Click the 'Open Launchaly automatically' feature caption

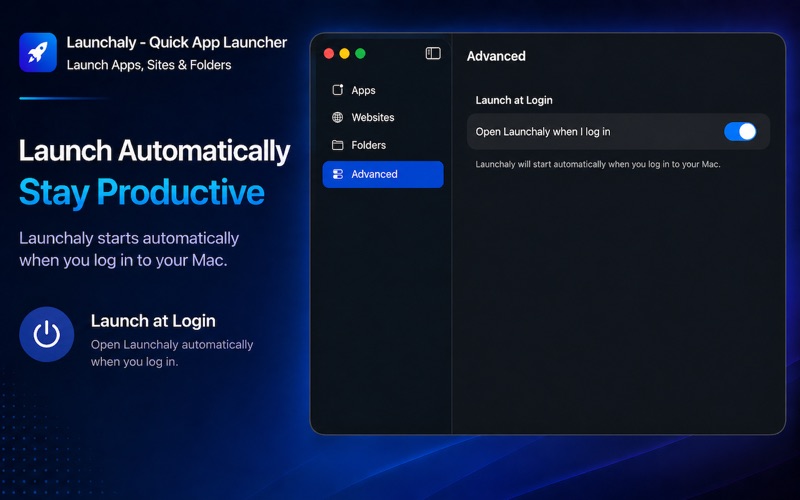(172, 353)
